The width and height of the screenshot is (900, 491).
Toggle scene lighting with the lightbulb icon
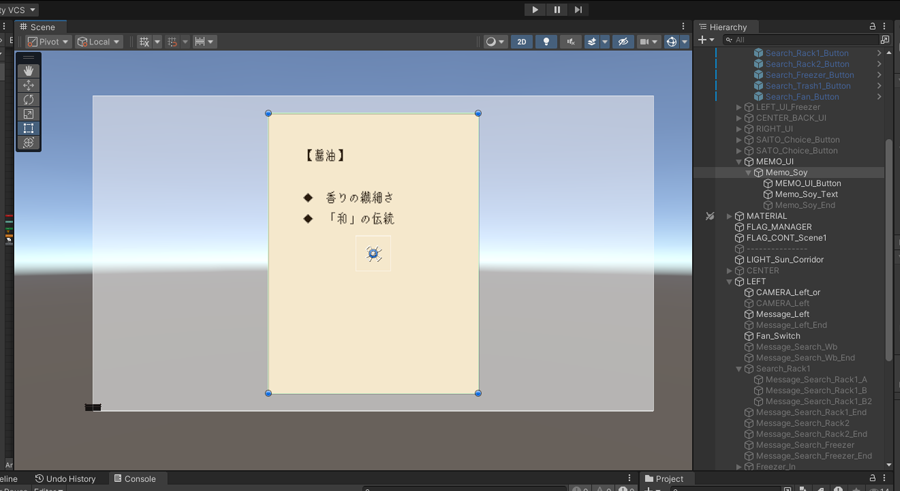point(545,42)
